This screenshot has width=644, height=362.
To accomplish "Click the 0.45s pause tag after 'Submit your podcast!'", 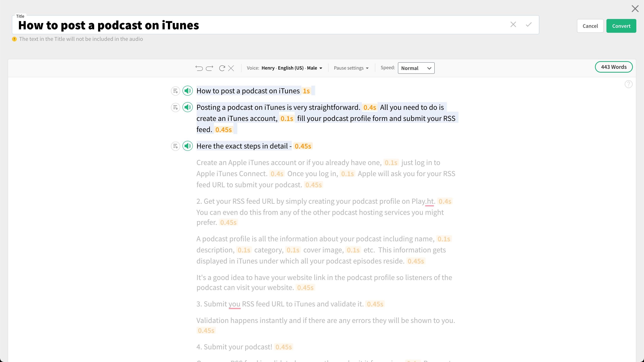I will pyautogui.click(x=283, y=347).
